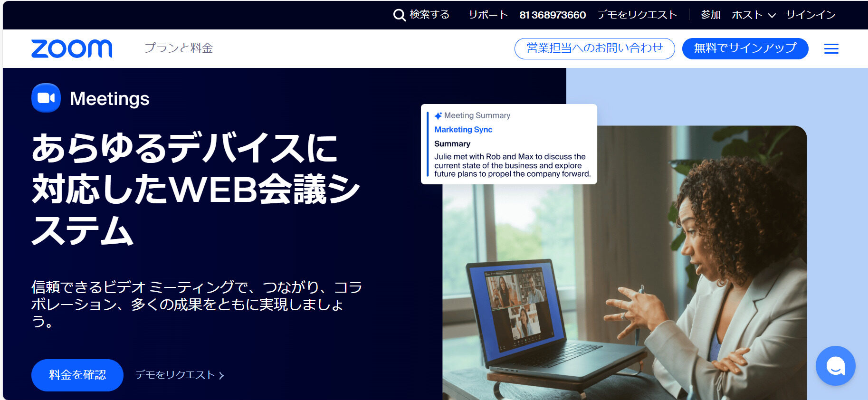Open the サポート link
The image size is (868, 400).
tap(488, 15)
